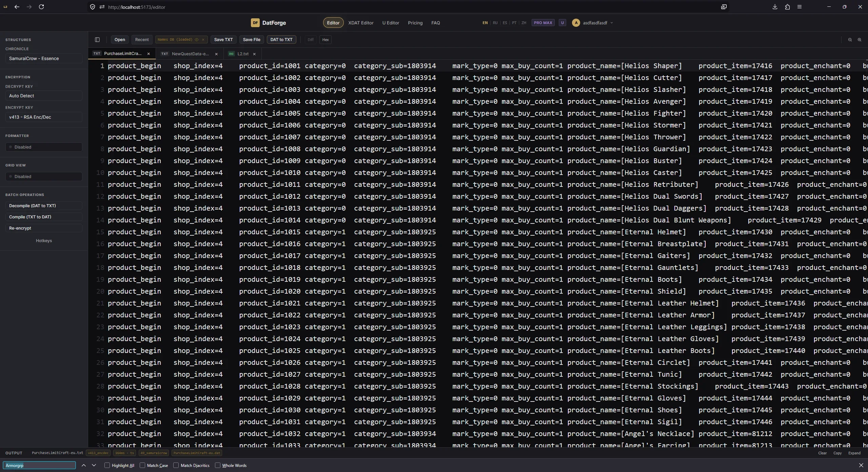Open the Chronicle SamuraiCrow - Essence dropdown
The width and height of the screenshot is (868, 472).
44,58
